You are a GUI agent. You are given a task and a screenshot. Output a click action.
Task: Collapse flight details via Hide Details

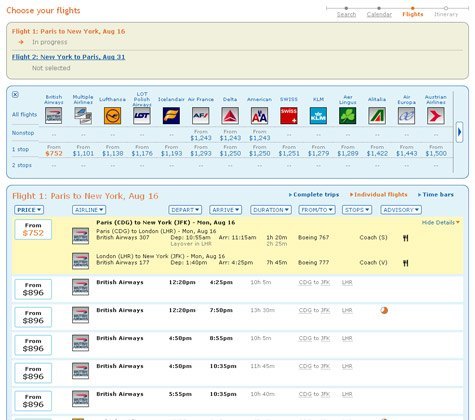point(440,222)
